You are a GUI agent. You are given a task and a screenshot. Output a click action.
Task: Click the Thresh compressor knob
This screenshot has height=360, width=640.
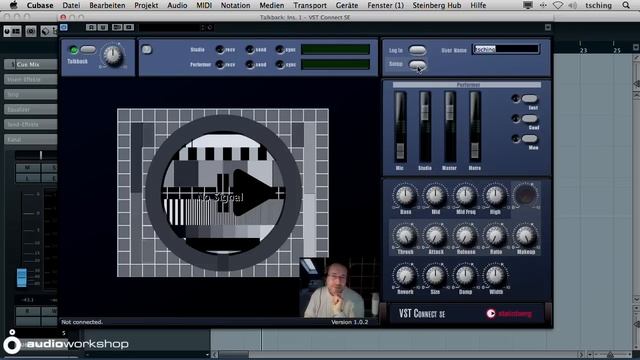click(x=405, y=236)
